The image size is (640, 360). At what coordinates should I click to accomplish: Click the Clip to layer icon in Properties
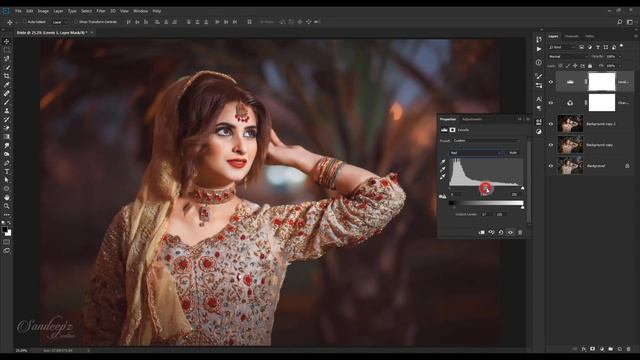click(x=482, y=232)
